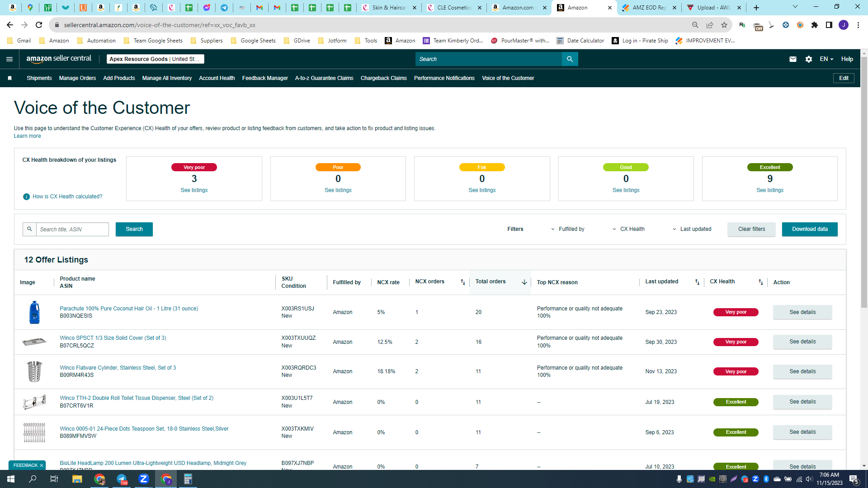Image resolution: width=868 pixels, height=488 pixels.
Task: Open the messages envelope icon
Action: tap(793, 59)
